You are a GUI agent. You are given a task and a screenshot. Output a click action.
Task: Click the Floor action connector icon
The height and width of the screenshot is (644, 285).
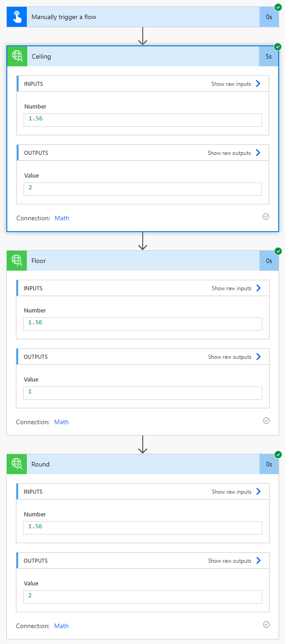[17, 261]
